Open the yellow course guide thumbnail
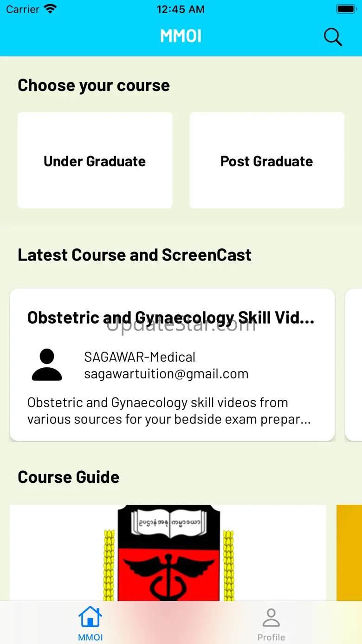 pos(349,553)
